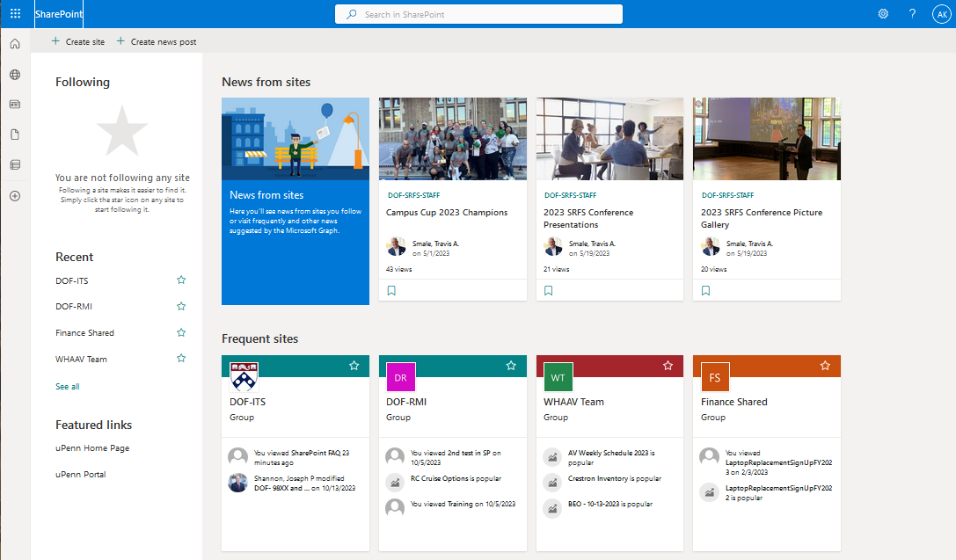The height and width of the screenshot is (560, 956).
Task: Star the Finance Shared frequent site card
Action: pos(825,366)
